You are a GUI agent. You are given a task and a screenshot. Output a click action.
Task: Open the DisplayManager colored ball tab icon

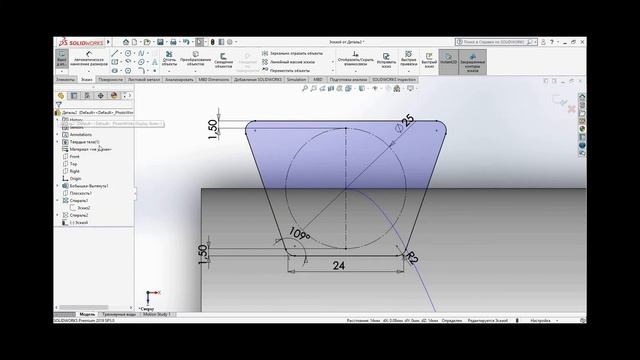point(114,96)
